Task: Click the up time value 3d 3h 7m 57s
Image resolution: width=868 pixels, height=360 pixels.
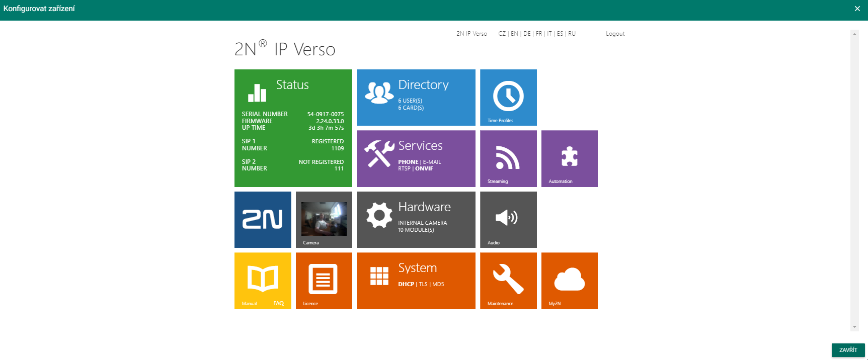Action: click(x=326, y=128)
